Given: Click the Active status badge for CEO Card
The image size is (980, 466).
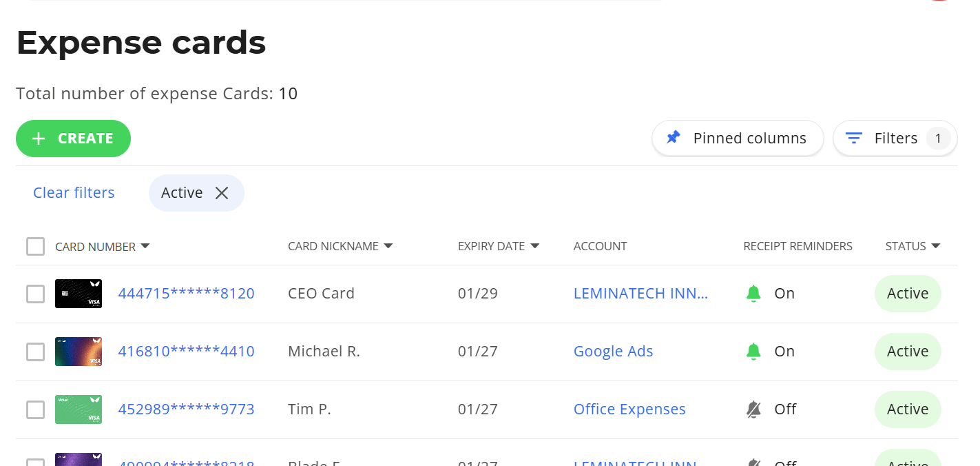Looking at the screenshot, I should (907, 294).
